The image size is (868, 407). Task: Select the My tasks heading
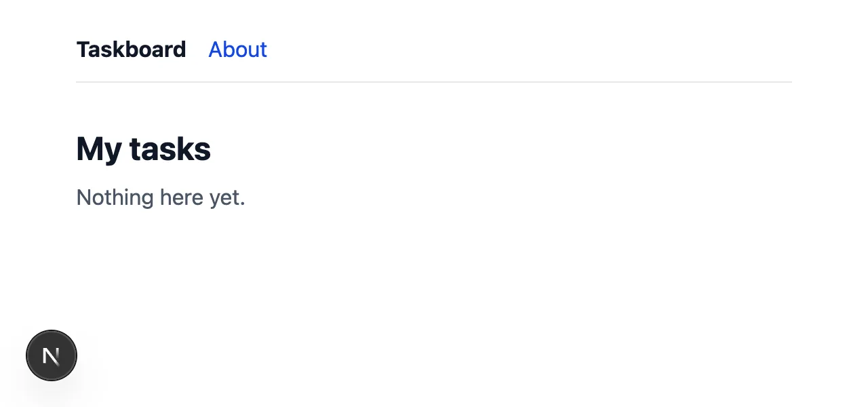[144, 149]
